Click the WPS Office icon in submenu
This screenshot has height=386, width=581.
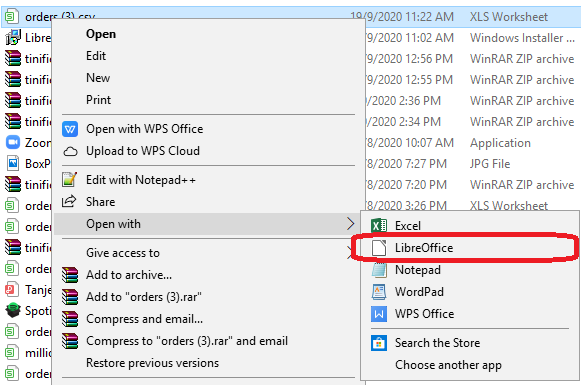tap(379, 314)
